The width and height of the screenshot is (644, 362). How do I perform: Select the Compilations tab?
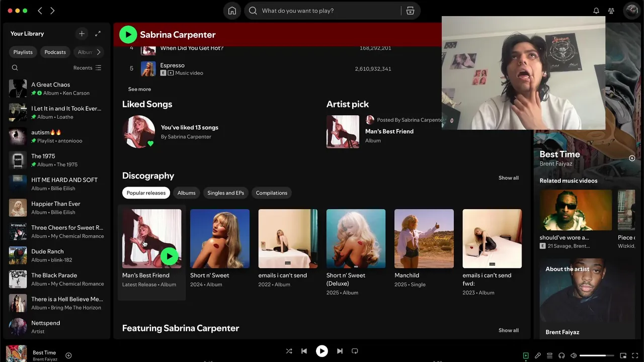click(x=272, y=193)
